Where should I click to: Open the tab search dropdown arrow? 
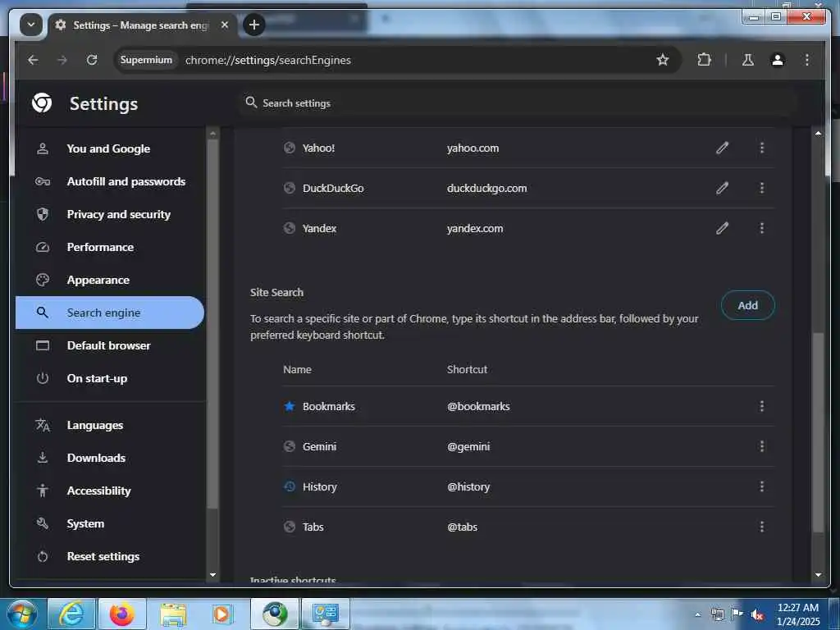pos(31,25)
